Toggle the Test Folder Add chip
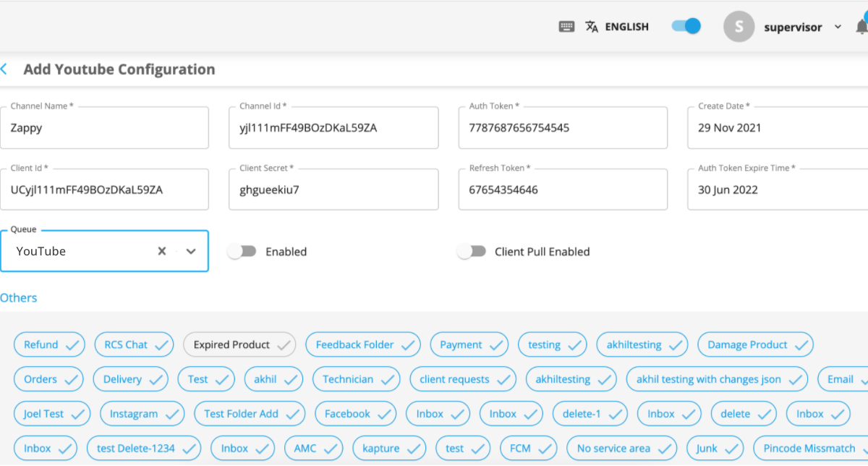The width and height of the screenshot is (868, 466). (250, 414)
